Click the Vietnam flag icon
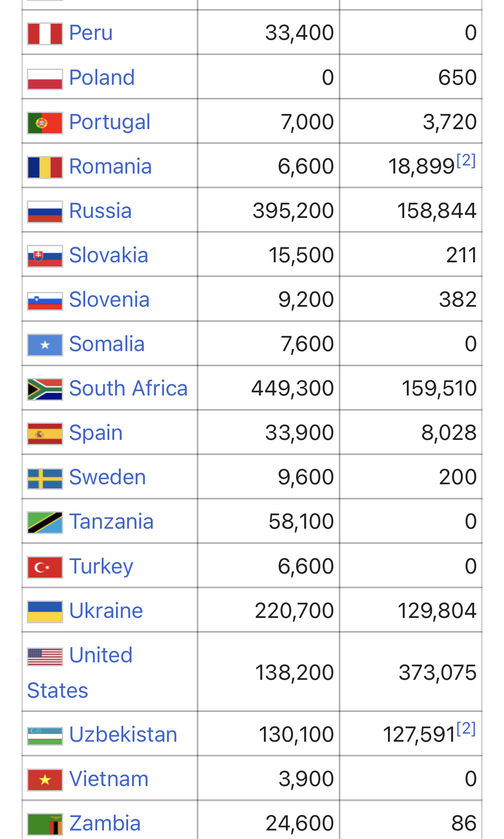Screen dimensions: 504x839 [45, 780]
